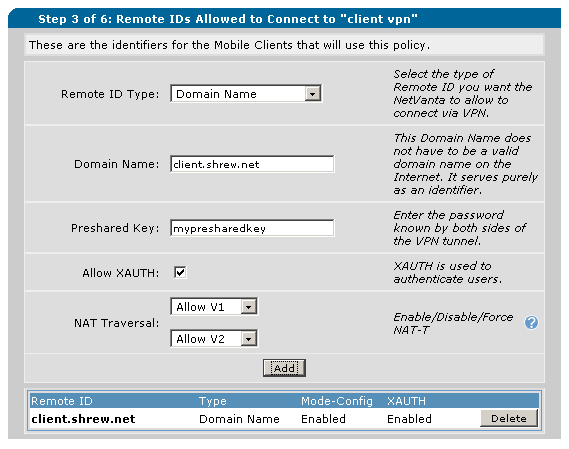Click the Enabled Mode-Config cell

coord(323,419)
